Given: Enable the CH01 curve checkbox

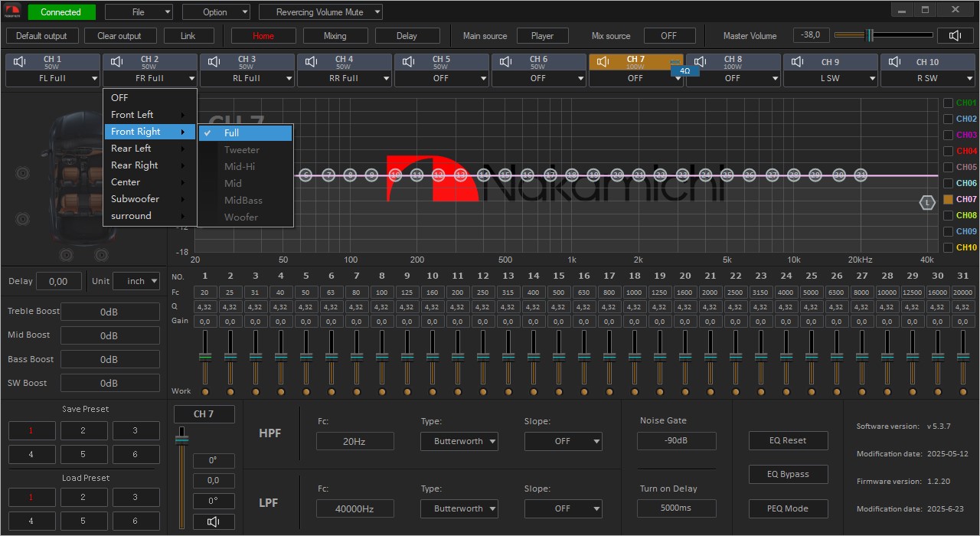Looking at the screenshot, I should (x=948, y=103).
